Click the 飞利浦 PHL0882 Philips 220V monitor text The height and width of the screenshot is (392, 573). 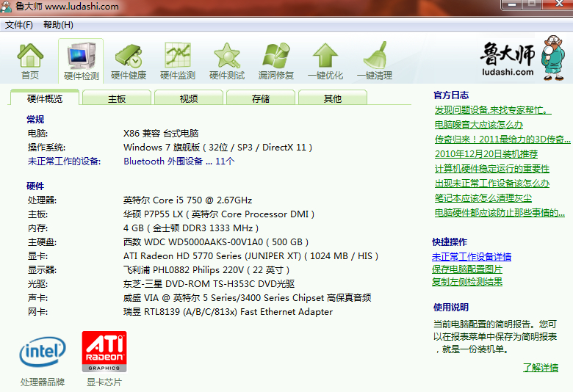pos(206,270)
